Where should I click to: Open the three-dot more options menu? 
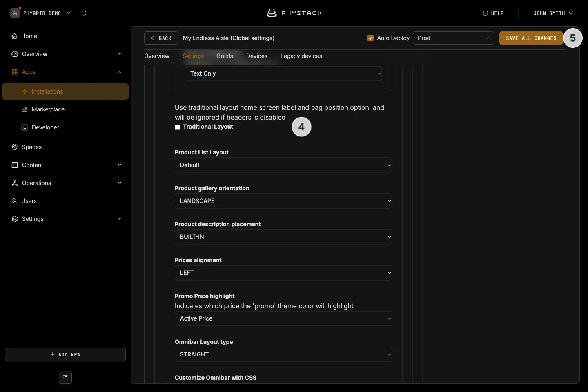coord(560,56)
